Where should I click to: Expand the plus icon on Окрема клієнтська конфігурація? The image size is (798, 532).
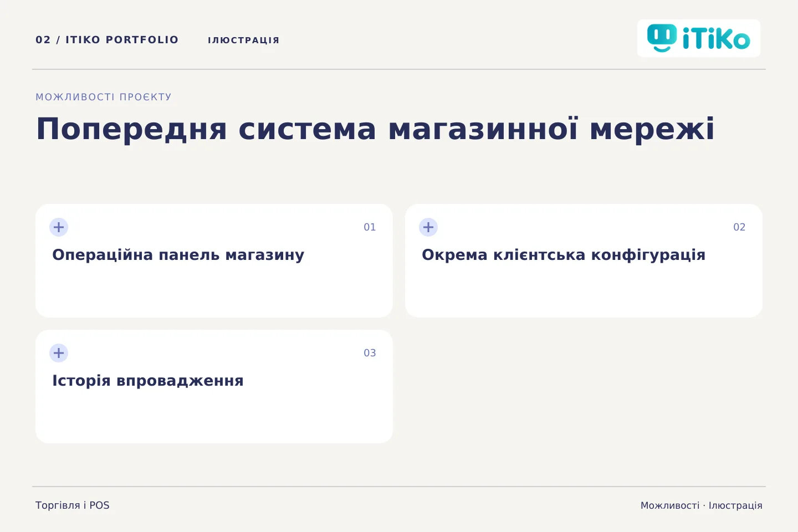click(428, 227)
